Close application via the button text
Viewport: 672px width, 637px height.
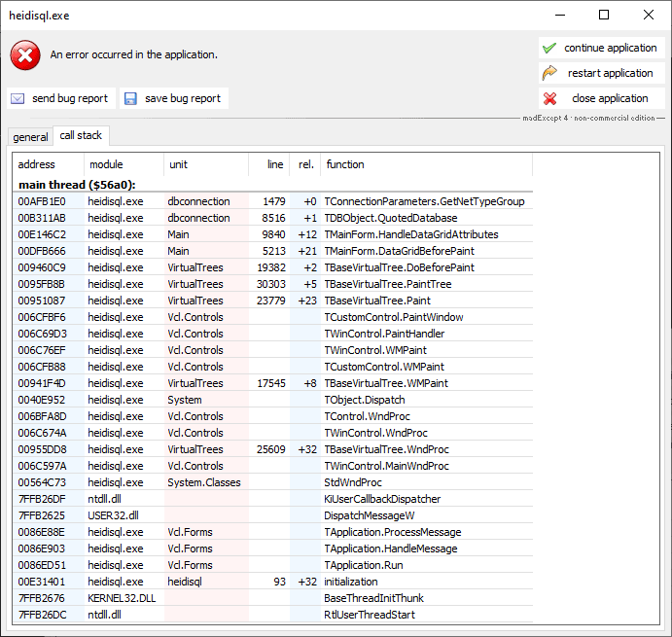[610, 98]
